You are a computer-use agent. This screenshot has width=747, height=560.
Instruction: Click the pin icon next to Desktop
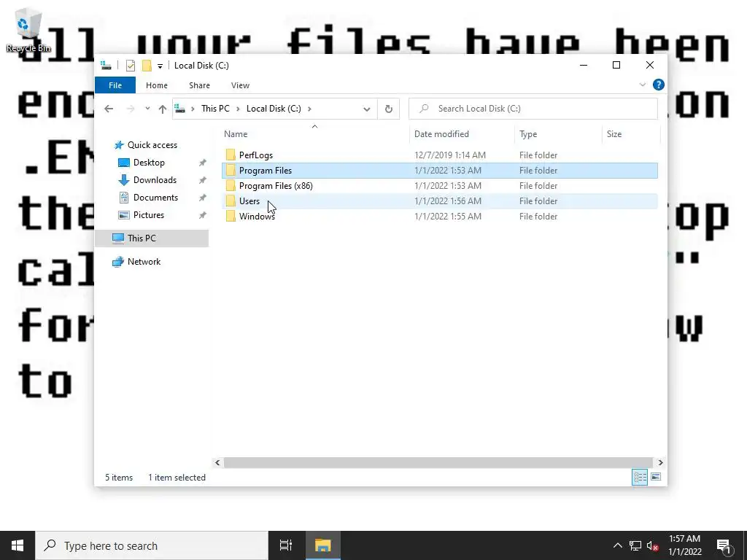click(203, 163)
